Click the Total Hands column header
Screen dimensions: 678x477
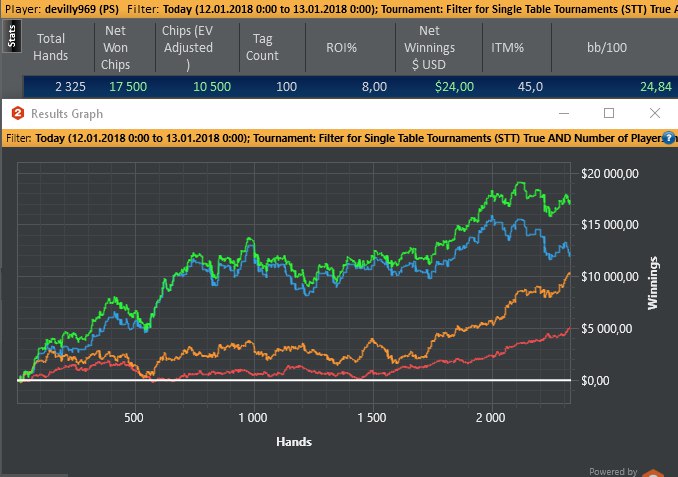pyautogui.click(x=51, y=47)
